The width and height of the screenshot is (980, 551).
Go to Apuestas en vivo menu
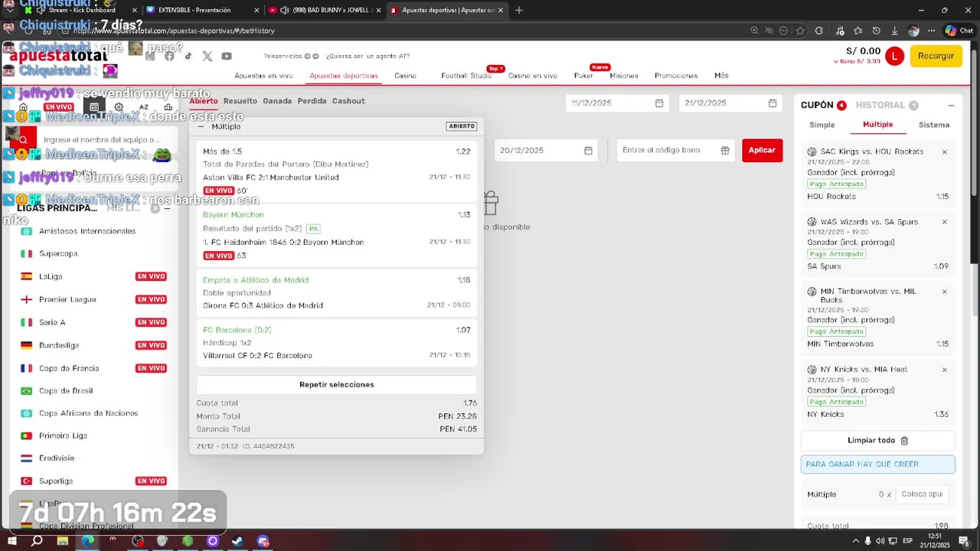(263, 76)
